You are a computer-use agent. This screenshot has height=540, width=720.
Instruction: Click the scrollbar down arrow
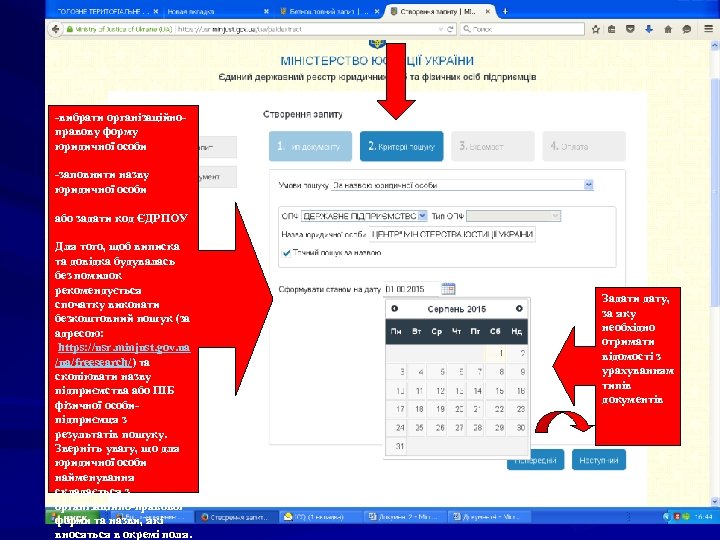coord(714,501)
